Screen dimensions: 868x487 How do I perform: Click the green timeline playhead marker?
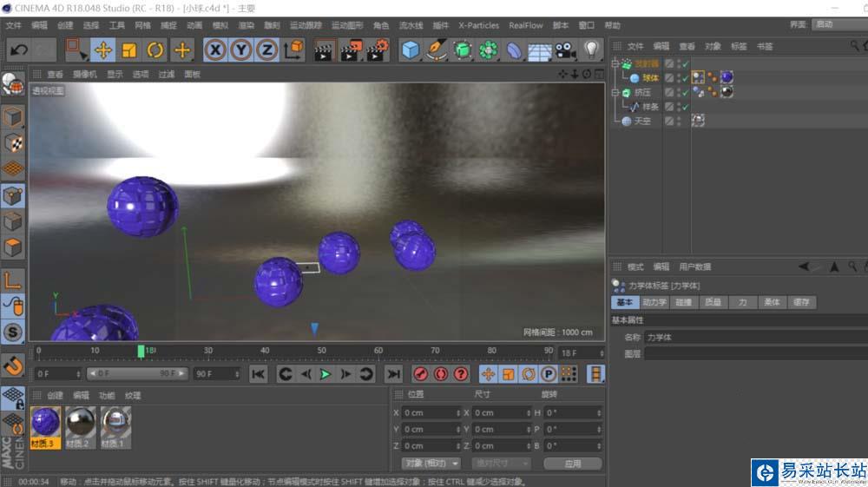141,351
